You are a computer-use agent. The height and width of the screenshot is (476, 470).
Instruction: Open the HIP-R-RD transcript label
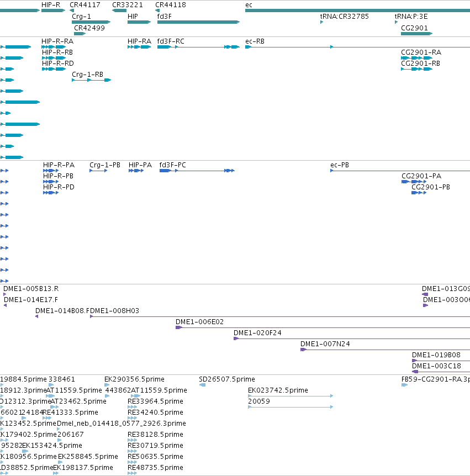click(x=58, y=63)
